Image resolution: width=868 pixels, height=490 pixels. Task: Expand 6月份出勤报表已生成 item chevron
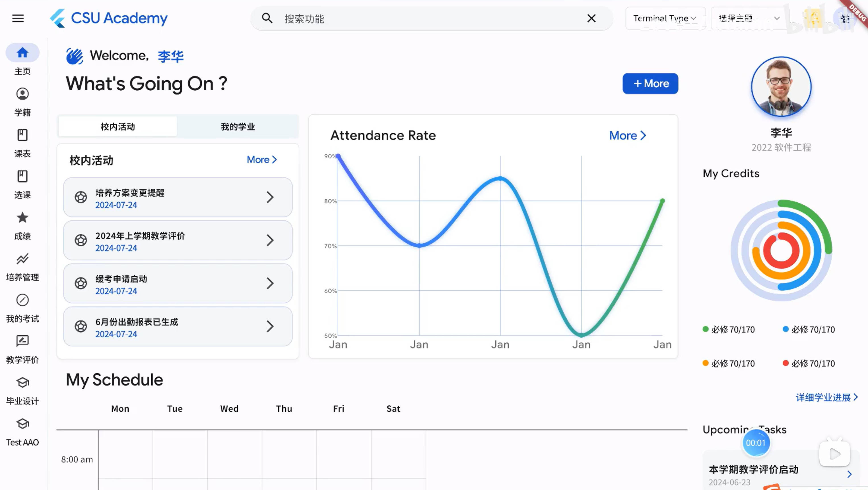(x=270, y=327)
